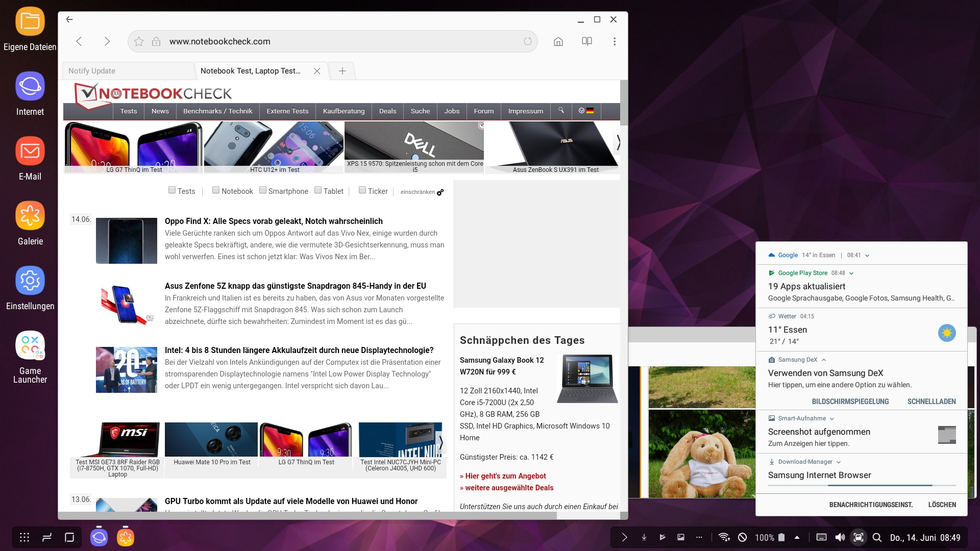Collapse the Samsung DeX notification
Image resolution: width=980 pixels, height=551 pixels.
(x=824, y=360)
